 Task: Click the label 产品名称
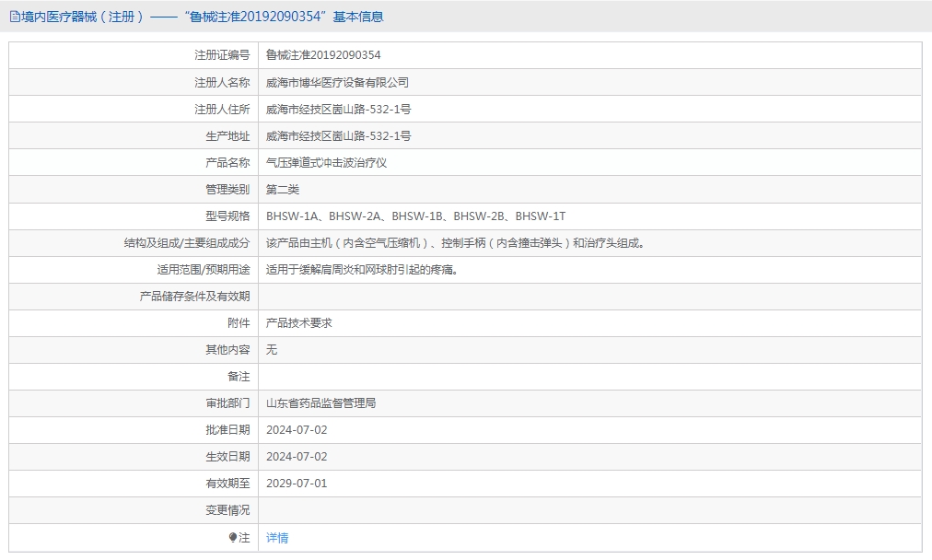(x=227, y=163)
